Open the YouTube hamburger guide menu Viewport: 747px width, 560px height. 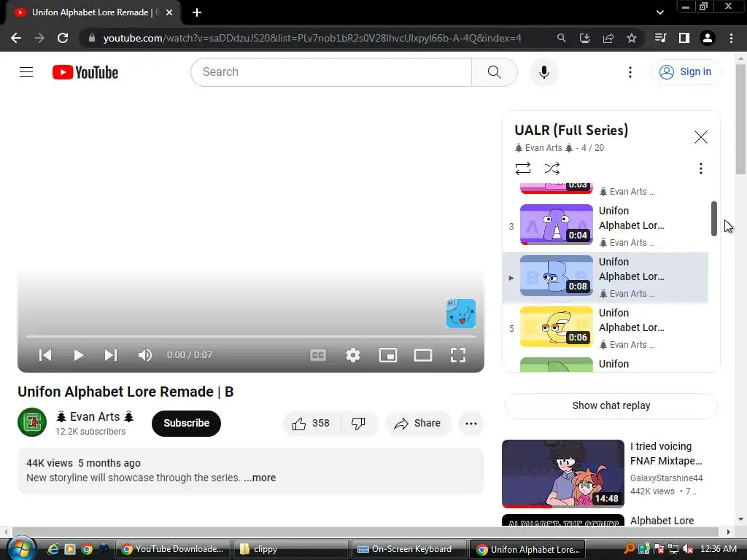(x=26, y=72)
